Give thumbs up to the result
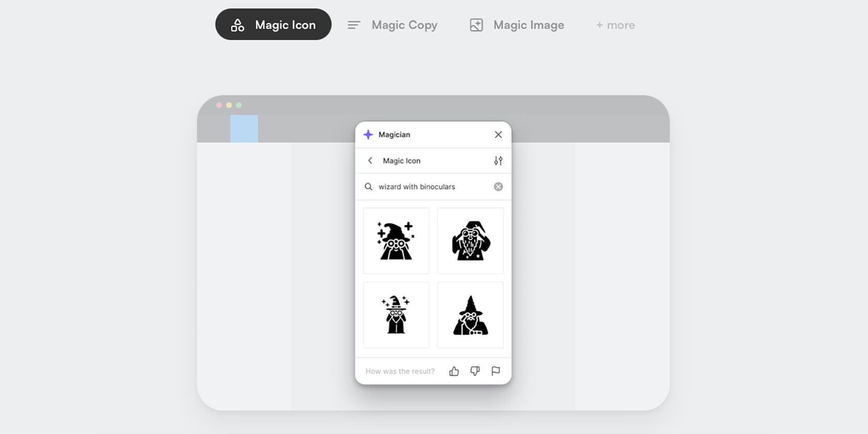The width and height of the screenshot is (868, 434). [x=454, y=371]
